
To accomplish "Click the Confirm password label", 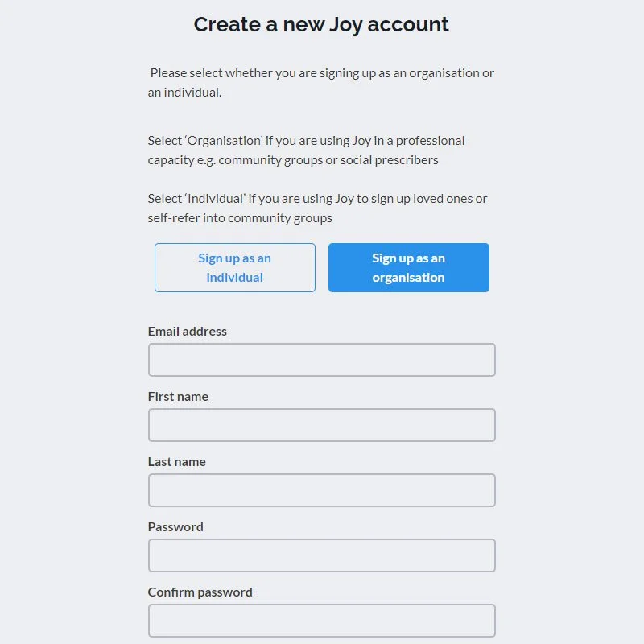I will (200, 592).
